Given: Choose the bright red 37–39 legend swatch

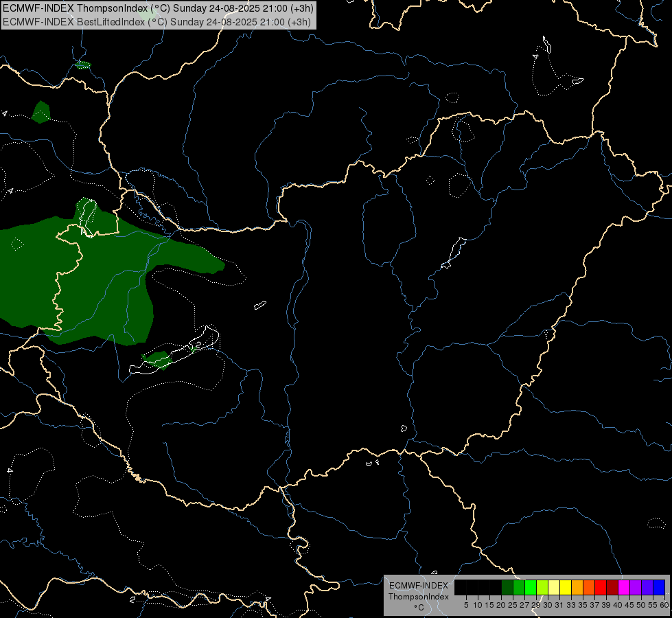Looking at the screenshot, I should [601, 587].
